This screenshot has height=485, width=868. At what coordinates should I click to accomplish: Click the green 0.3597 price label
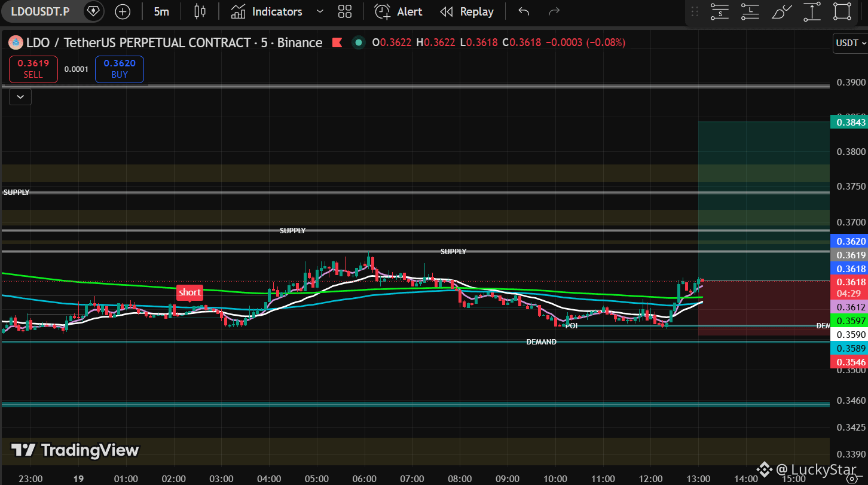(849, 321)
